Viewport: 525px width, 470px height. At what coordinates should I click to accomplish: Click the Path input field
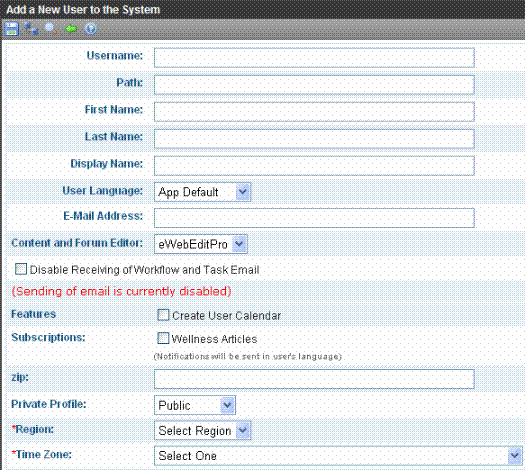(x=314, y=85)
